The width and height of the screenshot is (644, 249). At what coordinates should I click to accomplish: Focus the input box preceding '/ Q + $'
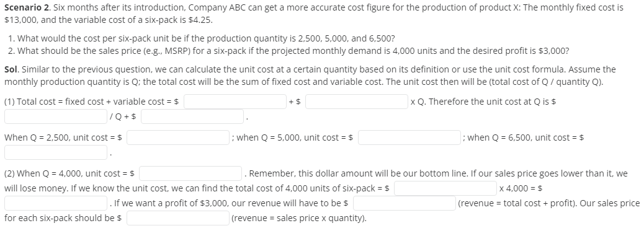(x=56, y=116)
